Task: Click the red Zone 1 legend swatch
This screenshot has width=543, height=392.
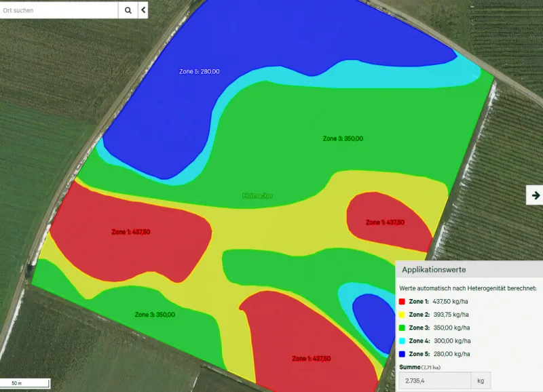Action: [402, 302]
